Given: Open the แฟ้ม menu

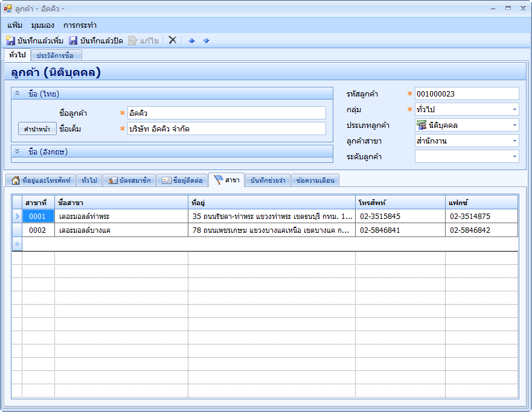Looking at the screenshot, I should tap(15, 25).
